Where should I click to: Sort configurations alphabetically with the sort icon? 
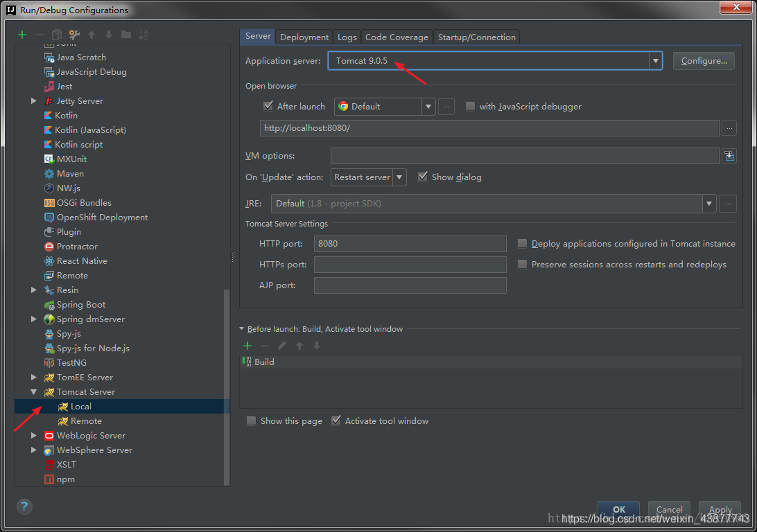click(143, 35)
